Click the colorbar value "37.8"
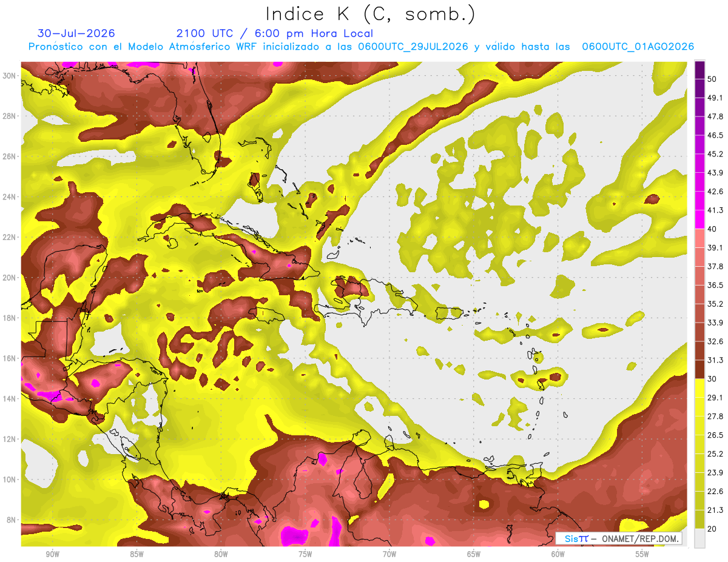Screen dimensions: 728x562 point(715,267)
